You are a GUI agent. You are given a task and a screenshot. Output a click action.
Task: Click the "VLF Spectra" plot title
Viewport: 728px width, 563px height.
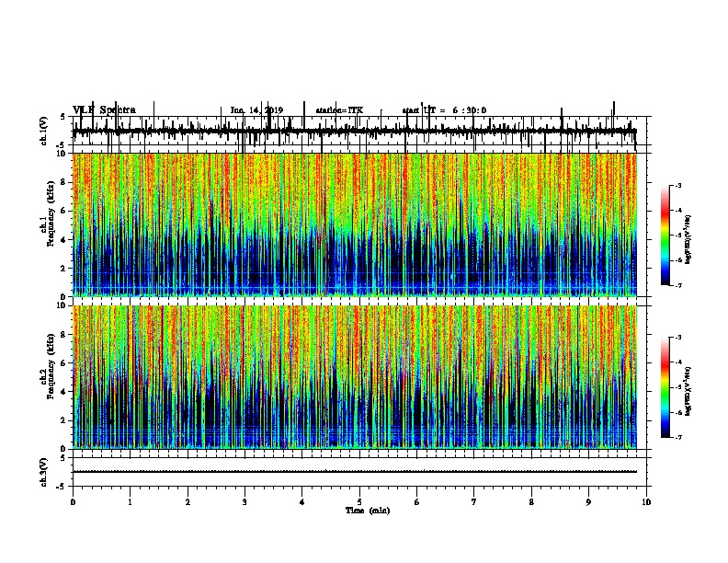(104, 110)
